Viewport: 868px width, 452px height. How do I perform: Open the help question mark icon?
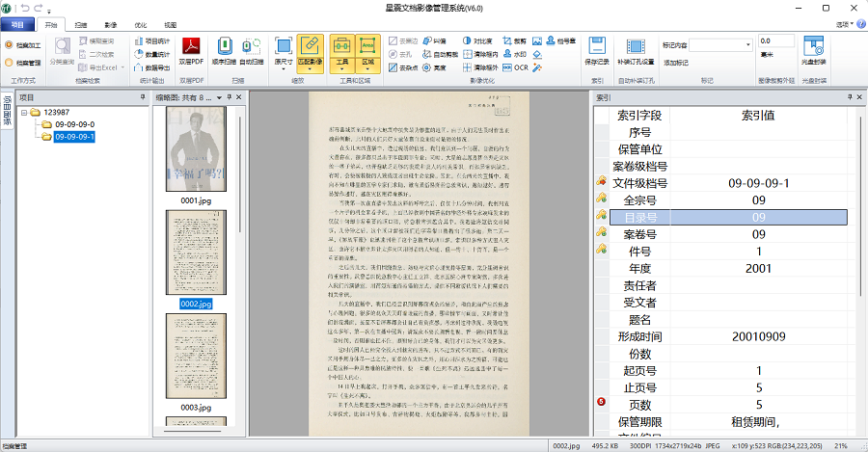coord(861,24)
